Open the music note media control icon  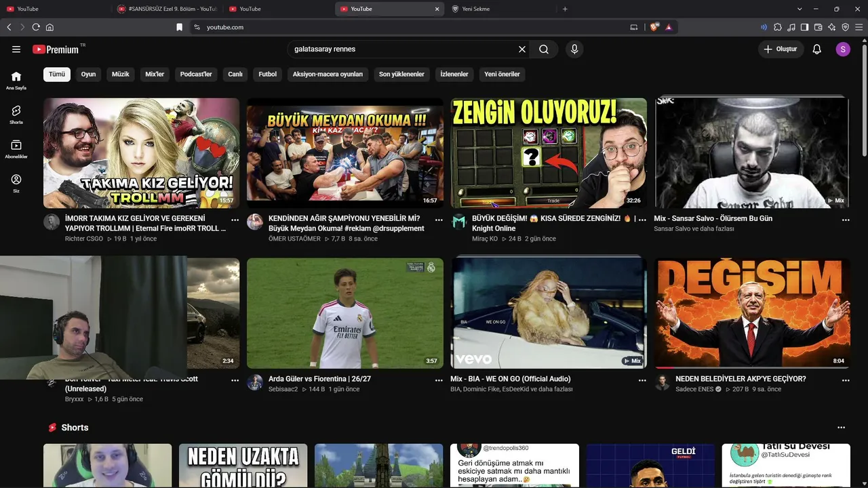click(791, 27)
